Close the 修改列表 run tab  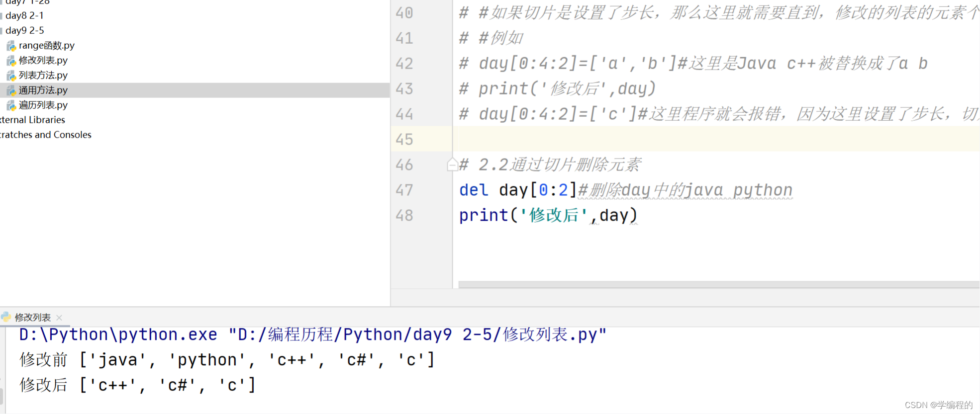pyautogui.click(x=59, y=317)
